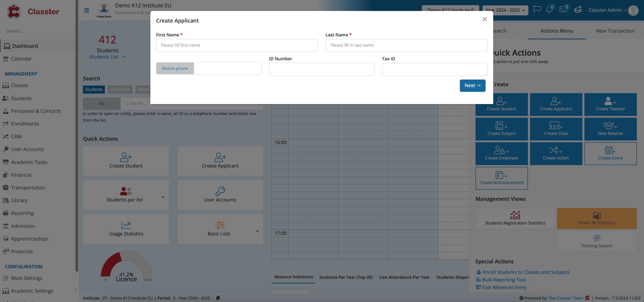The width and height of the screenshot is (644, 302).
Task: Click the sidebar Search field
Action: point(38,31)
